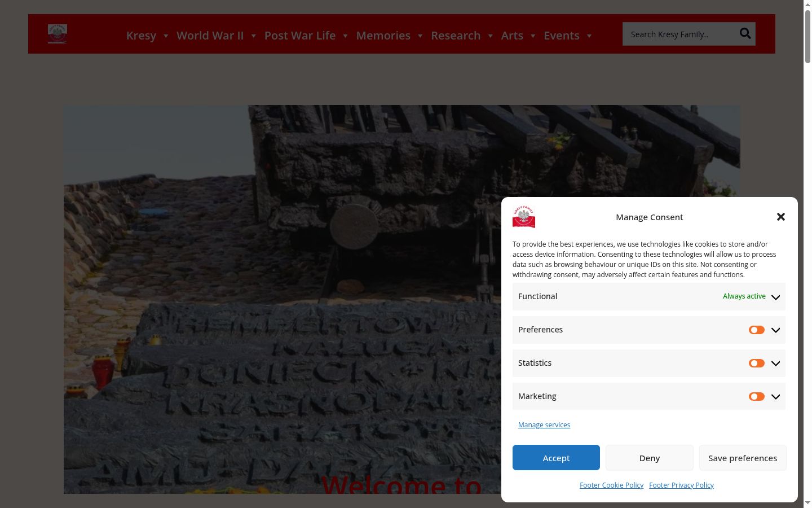This screenshot has height=508, width=812.
Task: Expand the Statistics category chevron
Action: click(x=776, y=364)
